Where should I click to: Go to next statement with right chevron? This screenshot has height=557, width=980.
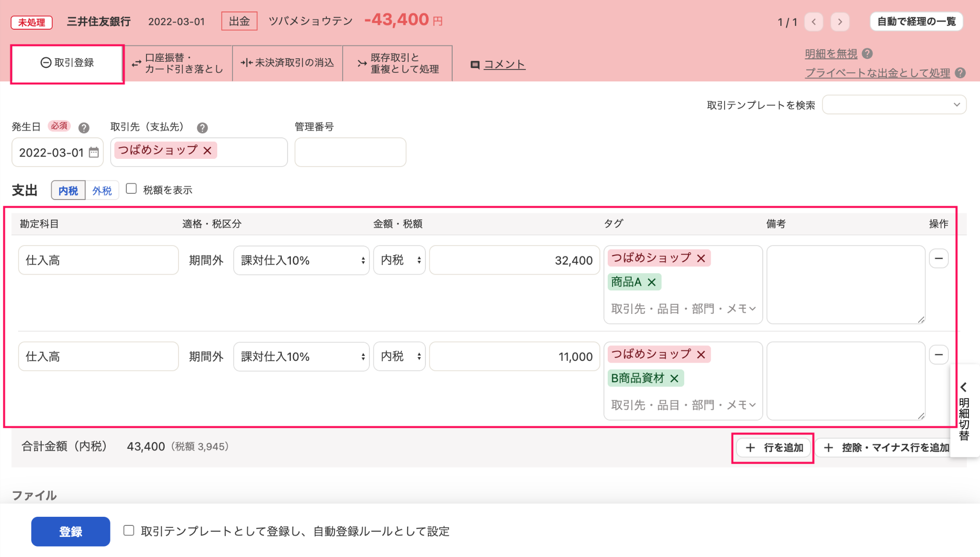click(x=840, y=22)
